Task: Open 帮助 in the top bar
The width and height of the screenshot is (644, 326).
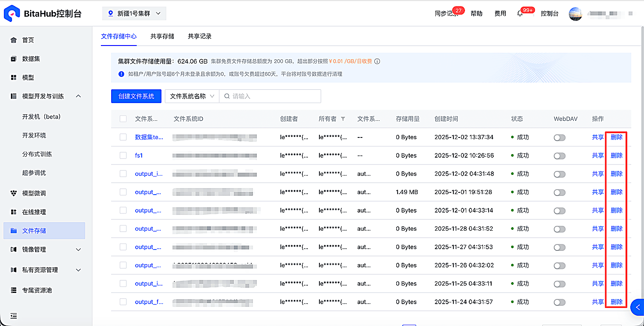Action: 477,14
